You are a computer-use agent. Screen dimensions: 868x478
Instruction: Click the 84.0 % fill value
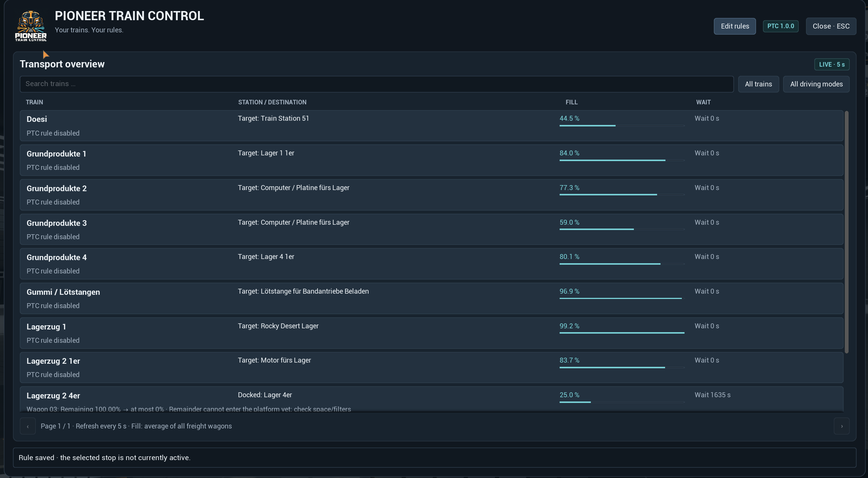570,153
